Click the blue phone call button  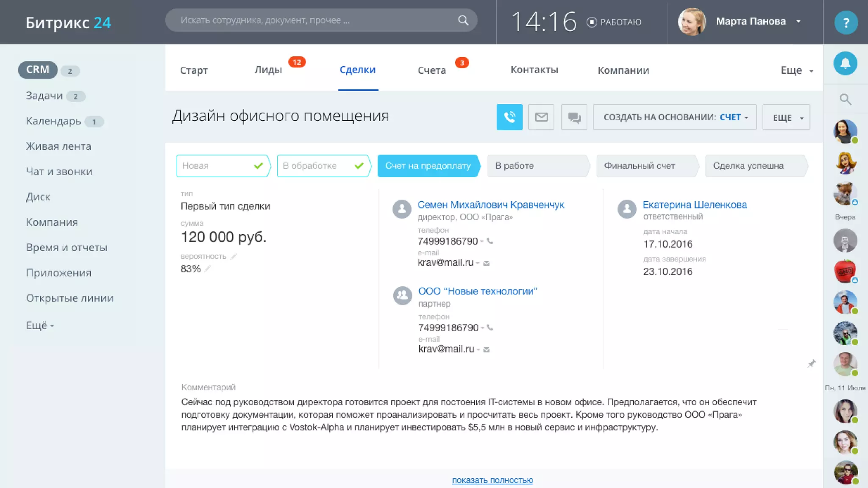[509, 117]
